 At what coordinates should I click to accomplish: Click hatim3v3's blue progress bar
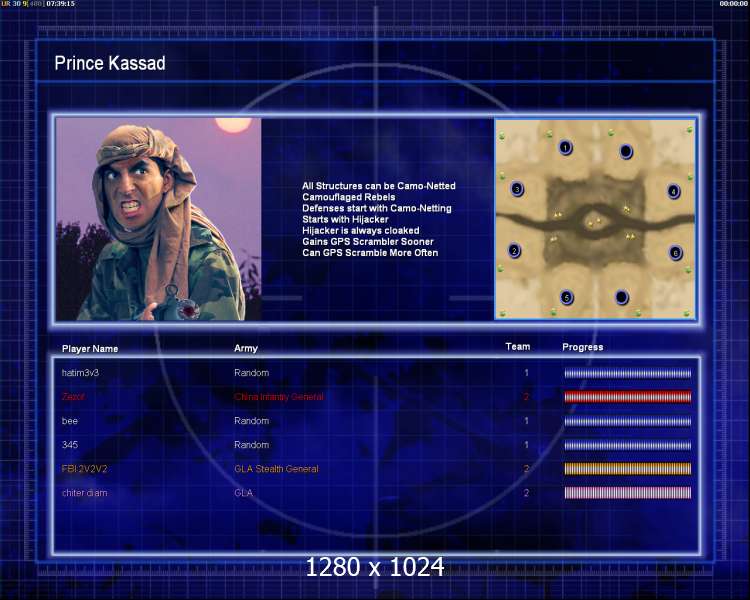pyautogui.click(x=628, y=373)
